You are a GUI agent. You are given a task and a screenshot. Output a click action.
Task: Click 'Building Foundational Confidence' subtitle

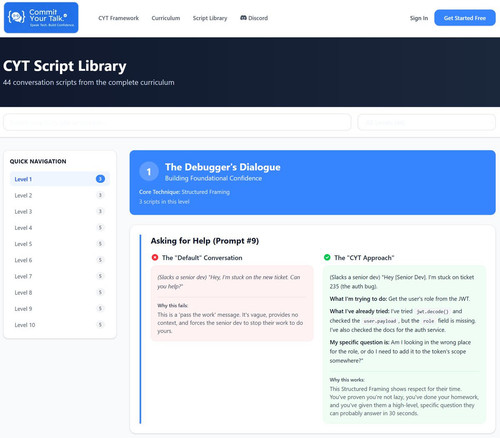point(213,178)
